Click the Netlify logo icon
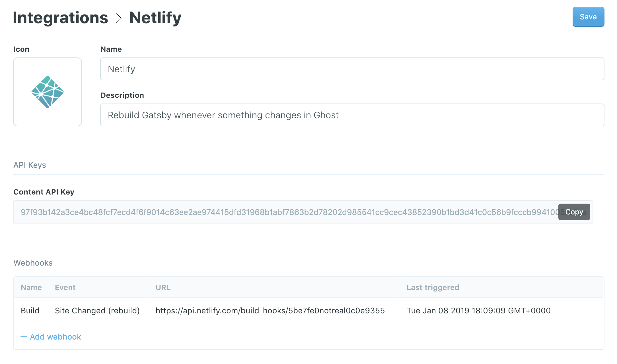 click(48, 92)
